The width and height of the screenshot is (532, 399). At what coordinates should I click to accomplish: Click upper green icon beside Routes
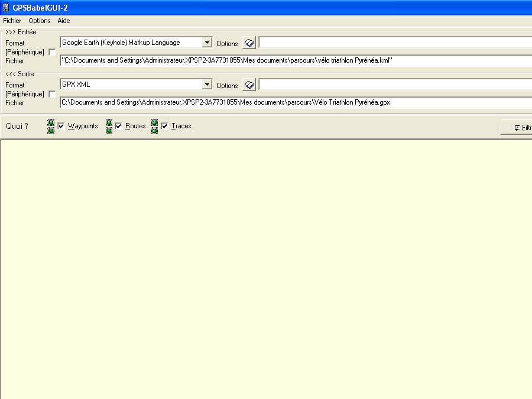pyautogui.click(x=109, y=122)
